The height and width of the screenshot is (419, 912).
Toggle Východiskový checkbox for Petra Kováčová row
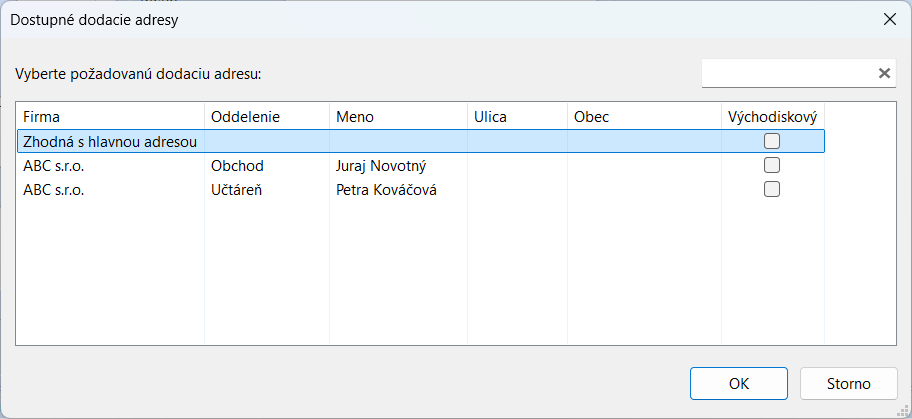coord(772,189)
